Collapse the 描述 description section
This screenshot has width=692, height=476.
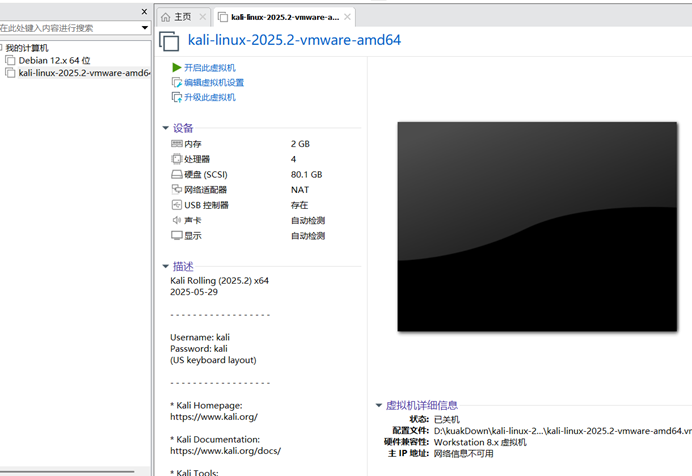click(165, 266)
